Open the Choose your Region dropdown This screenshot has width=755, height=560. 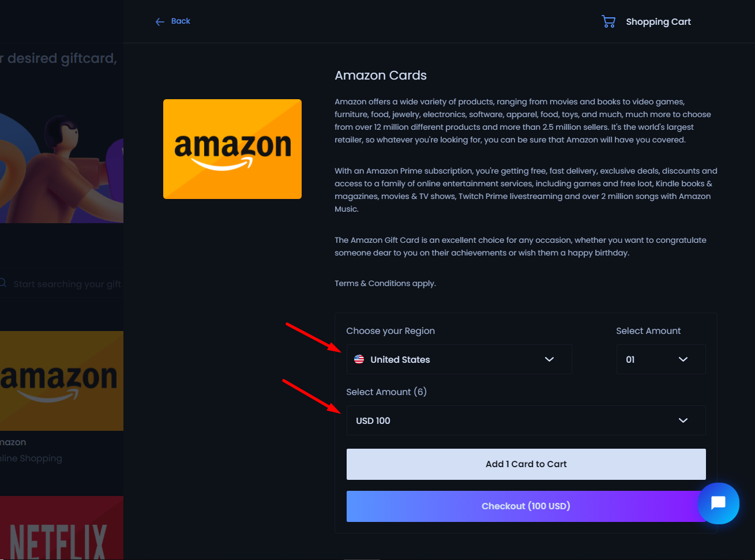459,359
